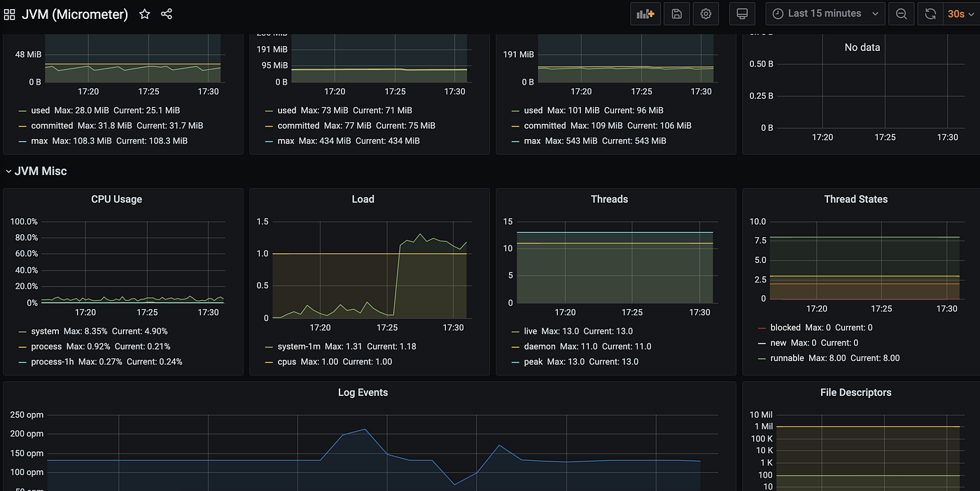This screenshot has height=491, width=980.
Task: Open the Thread States panel menu
Action: pyautogui.click(x=855, y=199)
